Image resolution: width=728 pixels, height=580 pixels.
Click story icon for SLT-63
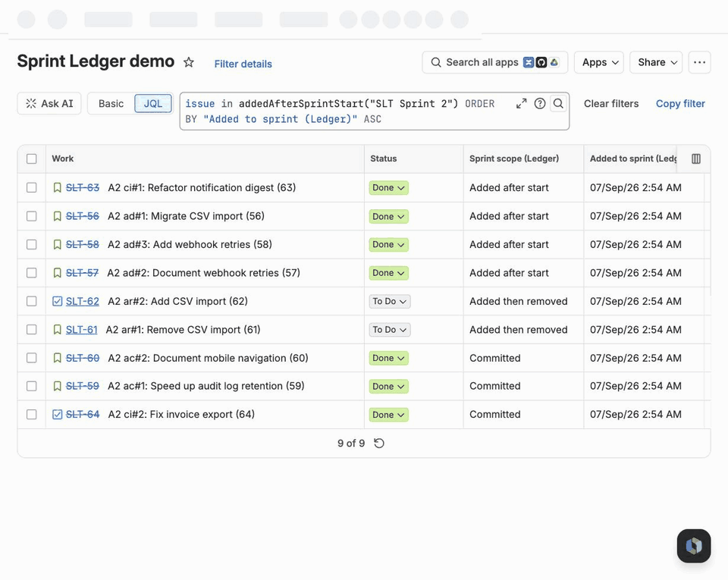(x=57, y=187)
